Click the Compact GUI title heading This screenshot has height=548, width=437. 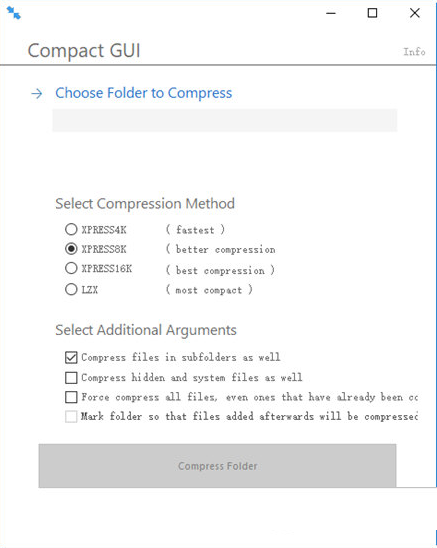click(x=84, y=51)
